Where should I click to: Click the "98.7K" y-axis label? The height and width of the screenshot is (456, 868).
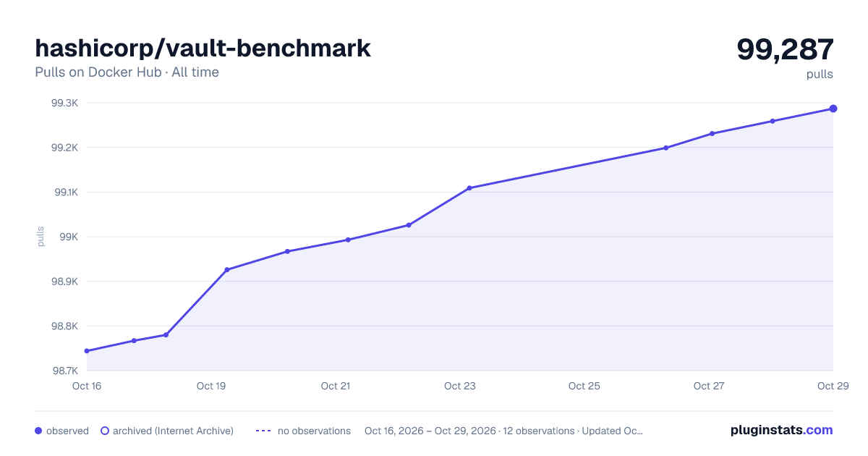[x=64, y=371]
